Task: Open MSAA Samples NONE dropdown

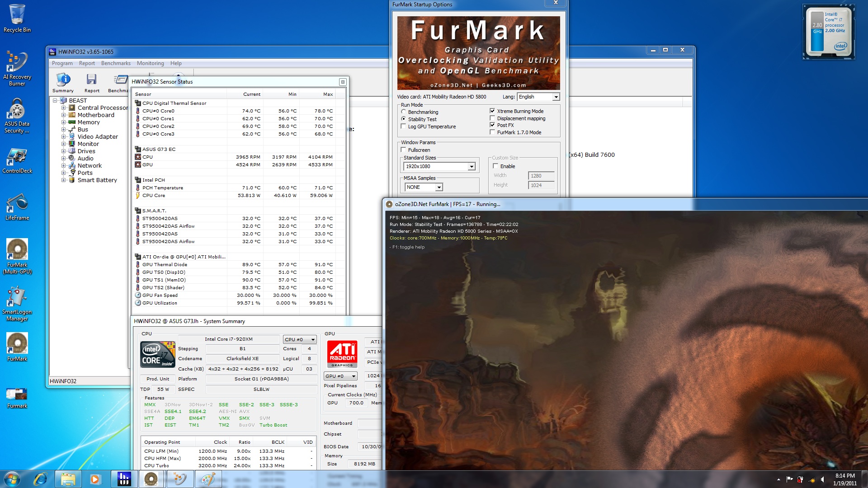Action: [424, 187]
